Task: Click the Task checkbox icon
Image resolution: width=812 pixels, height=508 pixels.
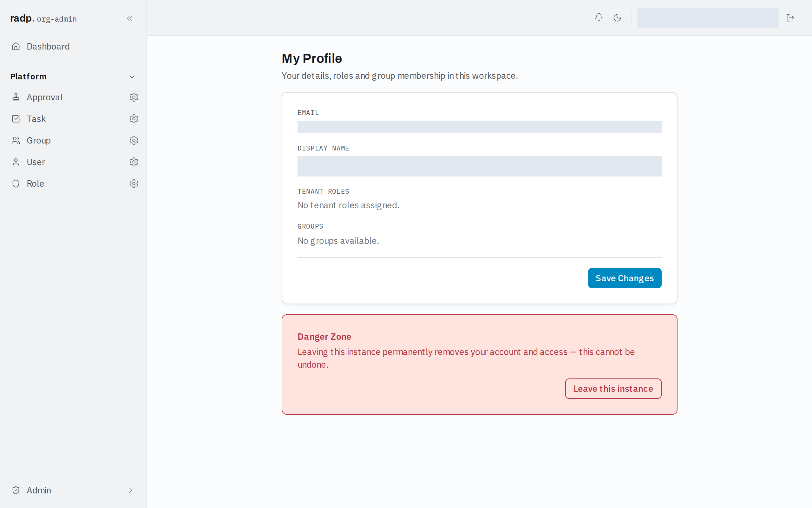Action: click(16, 119)
